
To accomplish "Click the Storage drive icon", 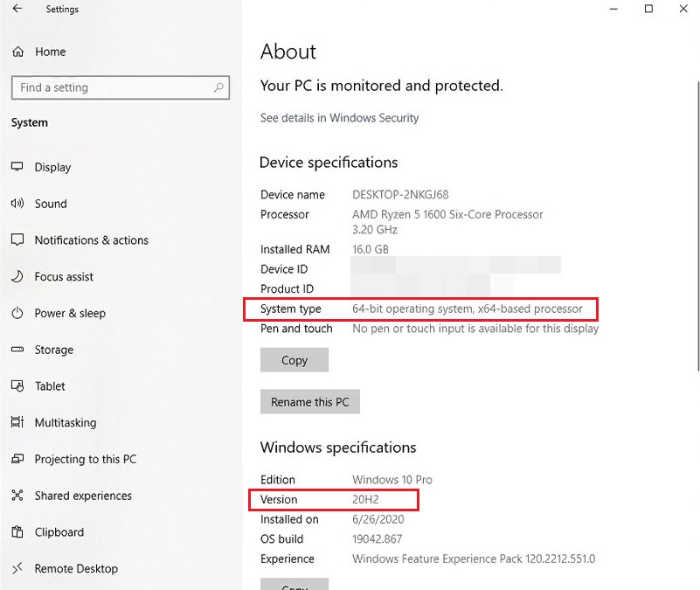I will pyautogui.click(x=17, y=350).
